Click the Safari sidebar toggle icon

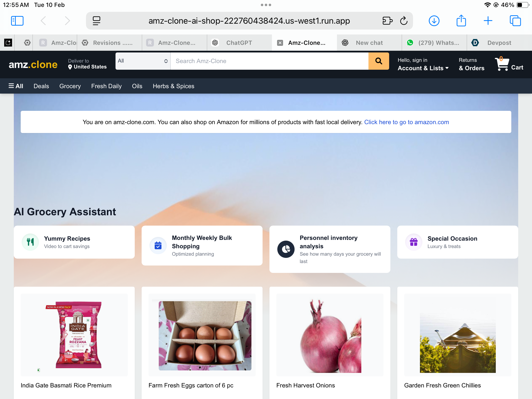click(17, 21)
